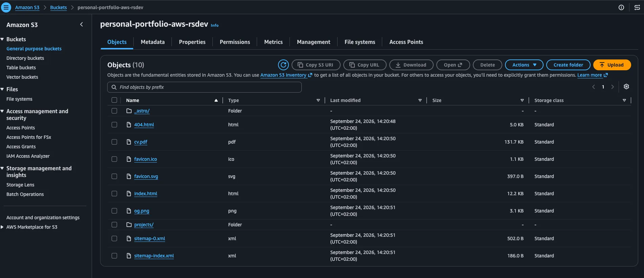Focus the Find objects by prefix field
The height and width of the screenshot is (278, 644).
point(204,87)
